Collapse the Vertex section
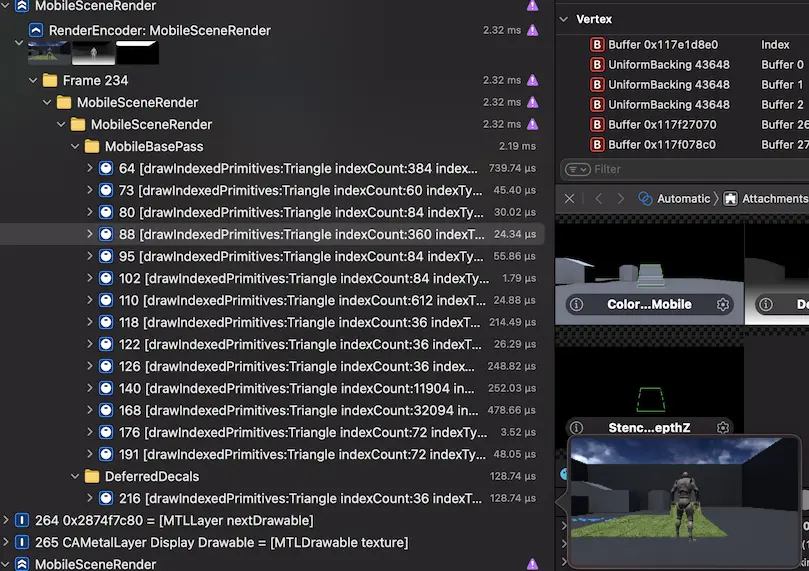The width and height of the screenshot is (809, 571). point(563,19)
